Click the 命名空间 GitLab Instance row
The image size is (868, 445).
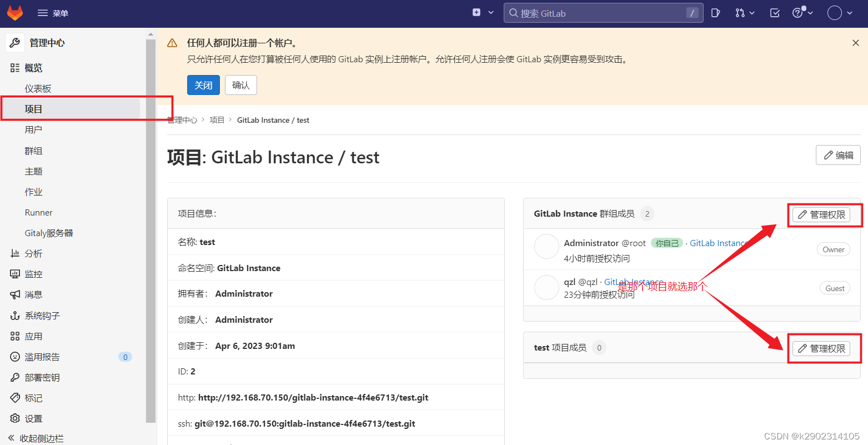click(336, 268)
